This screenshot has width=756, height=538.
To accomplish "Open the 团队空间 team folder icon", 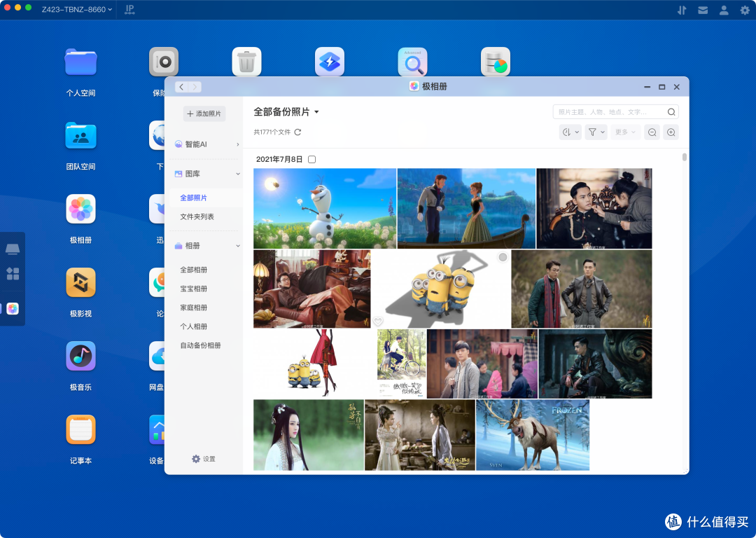I will click(80, 136).
